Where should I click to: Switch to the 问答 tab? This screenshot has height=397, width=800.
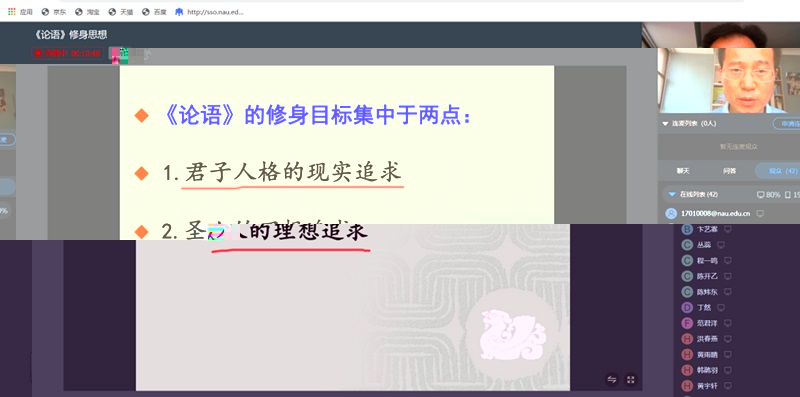729,171
